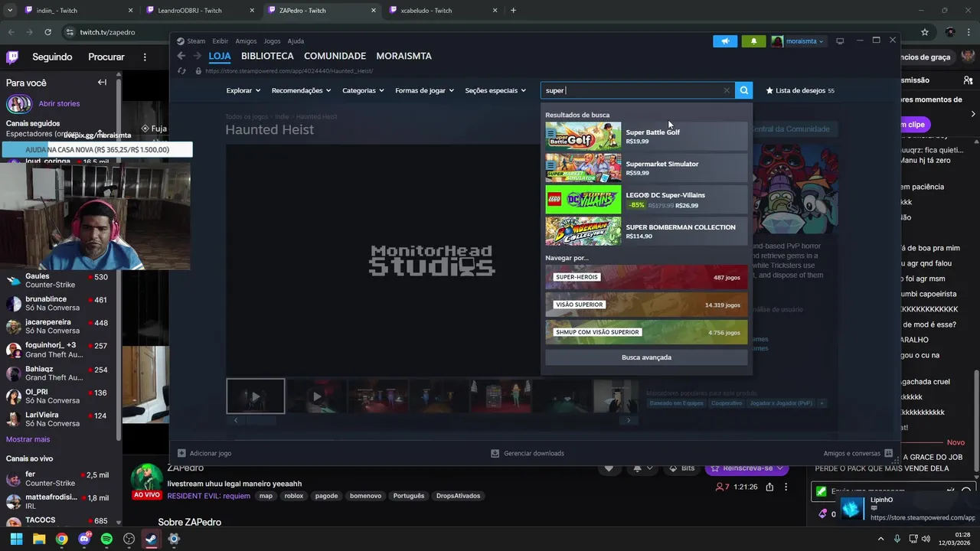Screen dimensions: 980x551
Task: Click the Steam search magnifier button
Action: point(743,90)
